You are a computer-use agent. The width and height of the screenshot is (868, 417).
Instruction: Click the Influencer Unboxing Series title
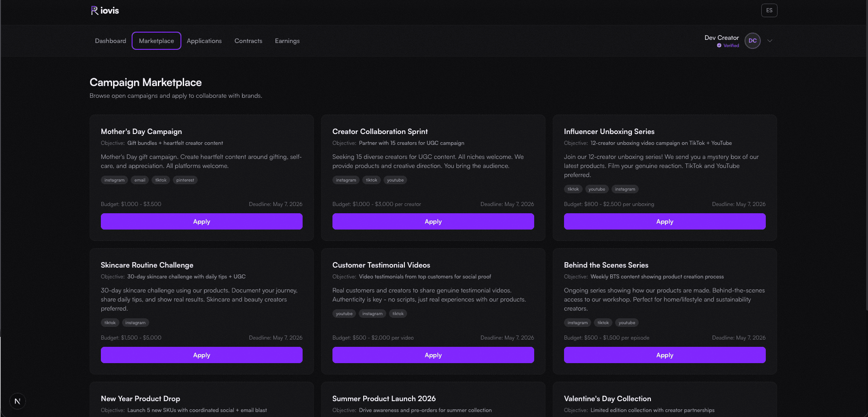(x=609, y=131)
